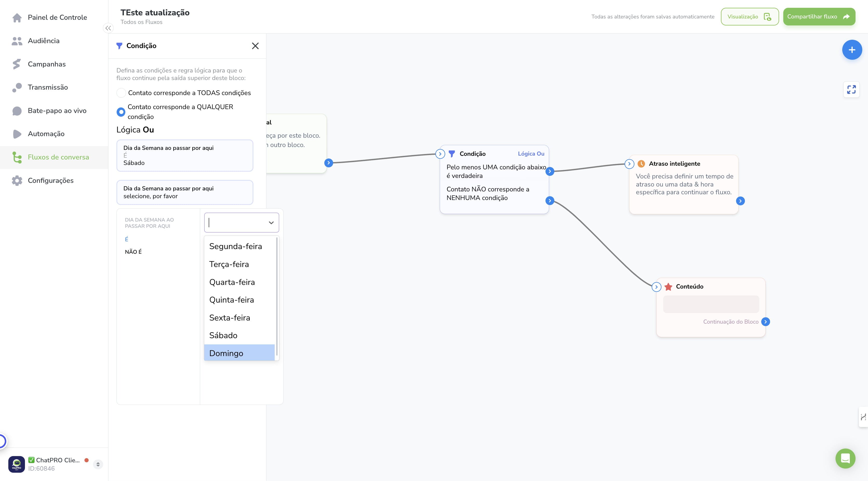Select 'Contato corresponde a QUALQUER condição' radio
This screenshot has height=481, width=868.
pos(121,112)
